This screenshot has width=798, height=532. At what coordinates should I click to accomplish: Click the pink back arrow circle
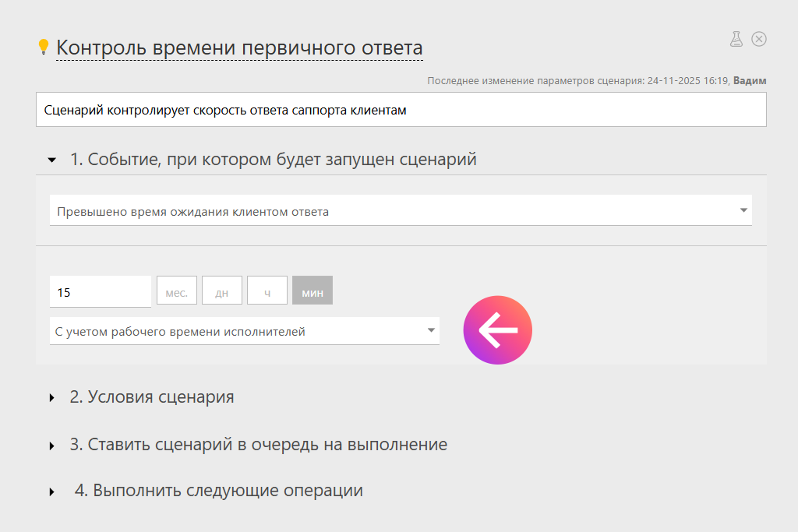pyautogui.click(x=497, y=330)
